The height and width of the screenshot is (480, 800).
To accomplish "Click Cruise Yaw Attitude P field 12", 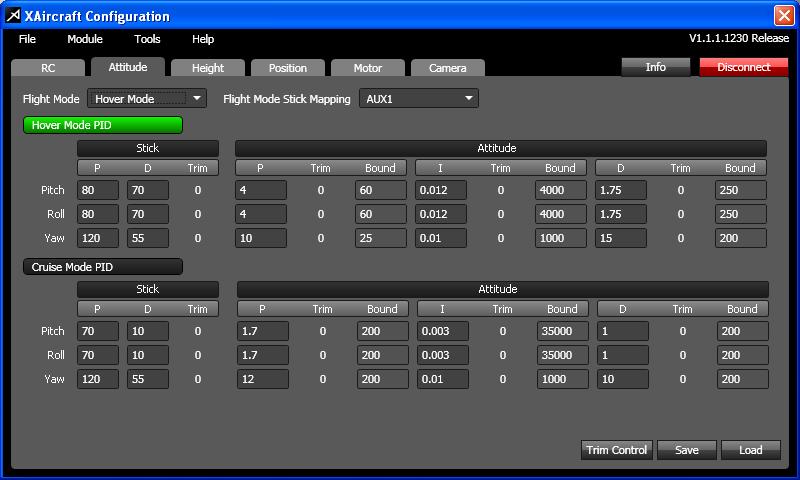I will 263,379.
